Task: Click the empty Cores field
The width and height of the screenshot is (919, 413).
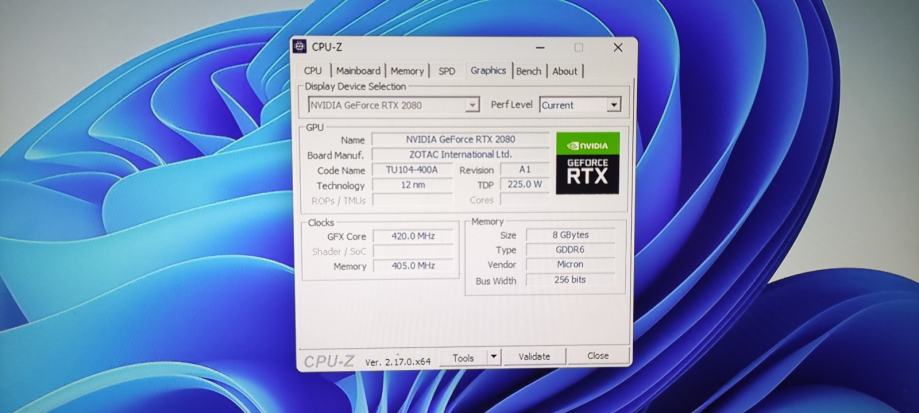Action: [525, 200]
